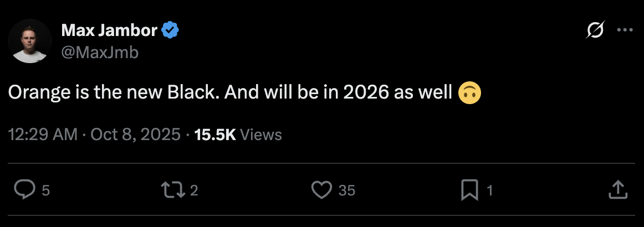Click the upside-down smiley emoji
Screen dimensions: 644x227
click(469, 92)
